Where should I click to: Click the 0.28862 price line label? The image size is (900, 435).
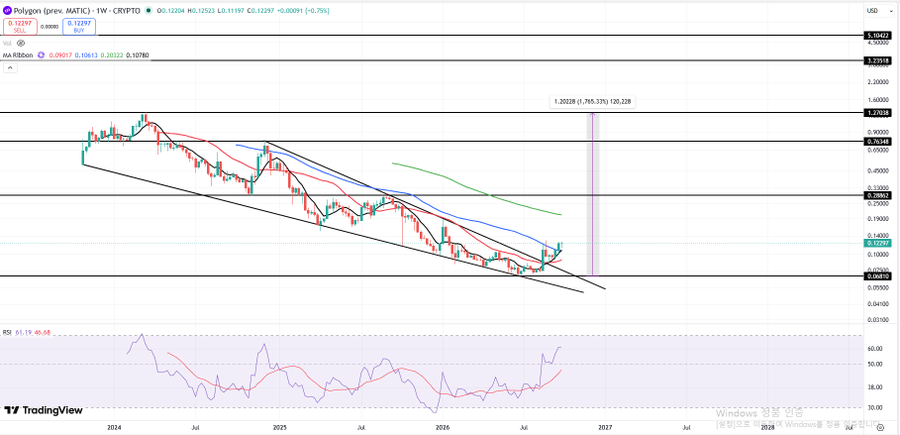(879, 196)
